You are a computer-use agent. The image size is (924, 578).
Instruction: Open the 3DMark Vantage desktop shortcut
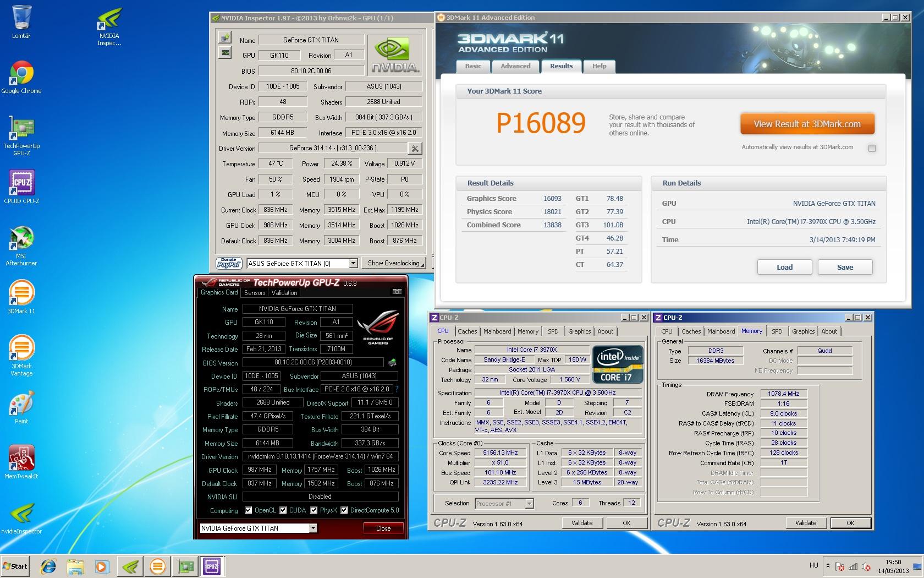[21, 356]
